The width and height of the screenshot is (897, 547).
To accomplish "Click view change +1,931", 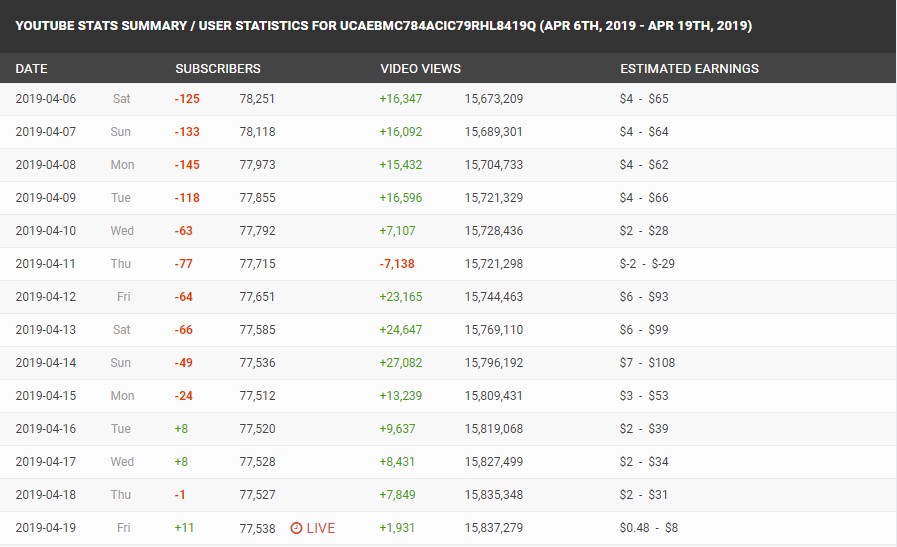I will point(397,528).
